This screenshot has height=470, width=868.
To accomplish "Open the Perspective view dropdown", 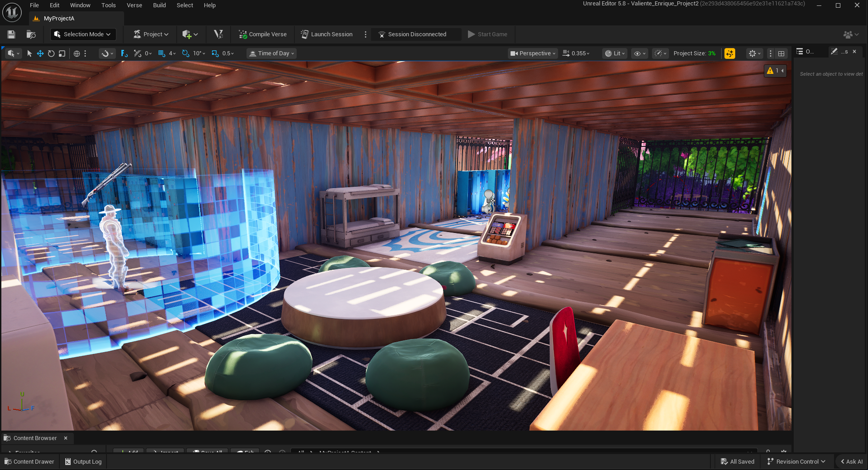I will [x=533, y=53].
